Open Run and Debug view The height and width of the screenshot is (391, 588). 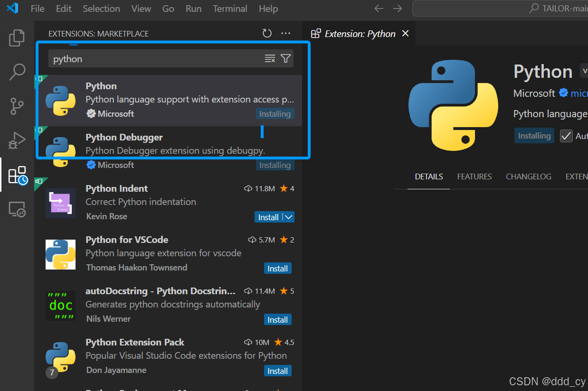click(x=17, y=140)
